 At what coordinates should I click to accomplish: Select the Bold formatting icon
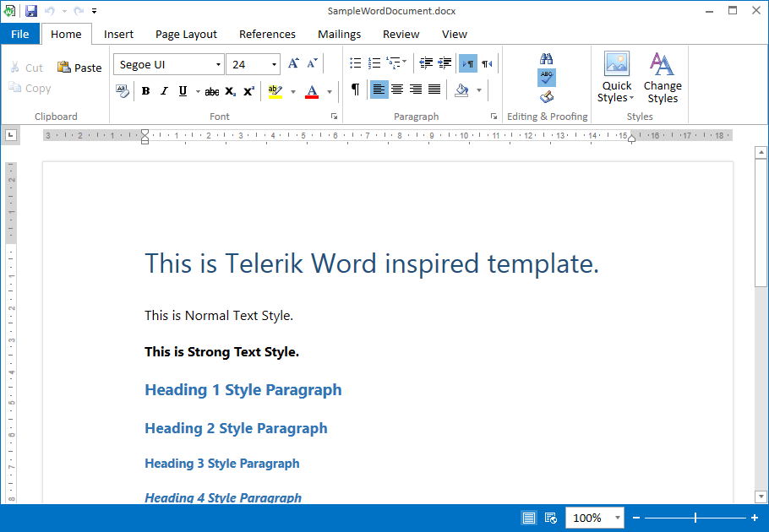tap(145, 90)
